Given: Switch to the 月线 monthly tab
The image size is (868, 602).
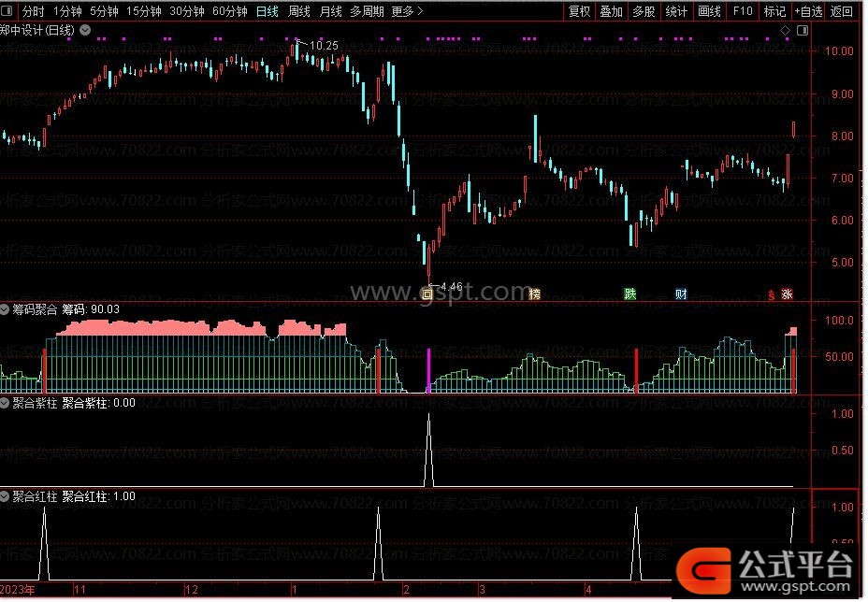Looking at the screenshot, I should click(x=331, y=11).
